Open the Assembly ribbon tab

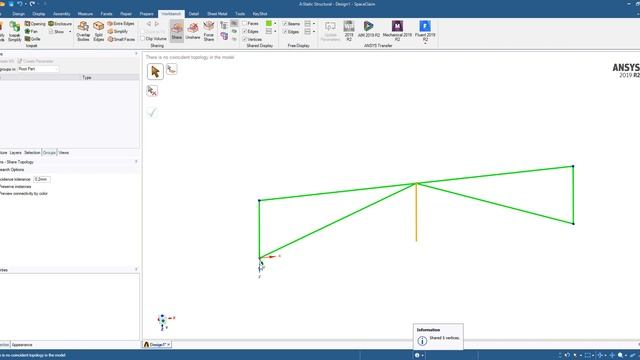62,14
